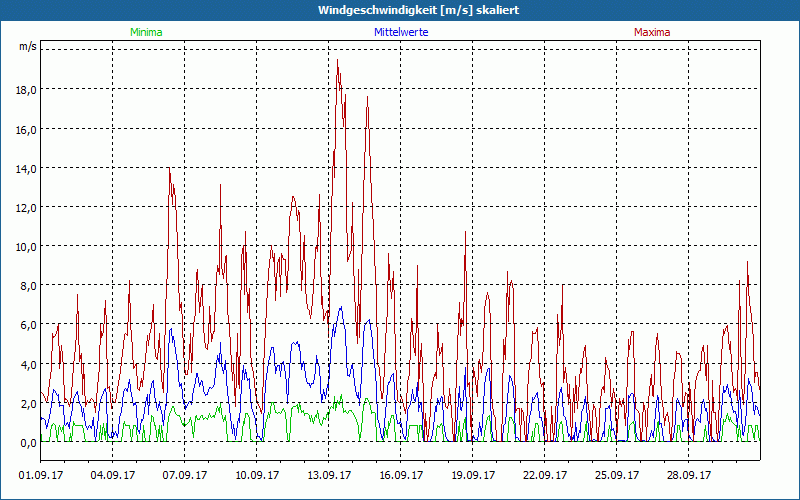Image resolution: width=800 pixels, height=500 pixels.
Task: Click the 8,0 y-axis value
Action: (28, 286)
